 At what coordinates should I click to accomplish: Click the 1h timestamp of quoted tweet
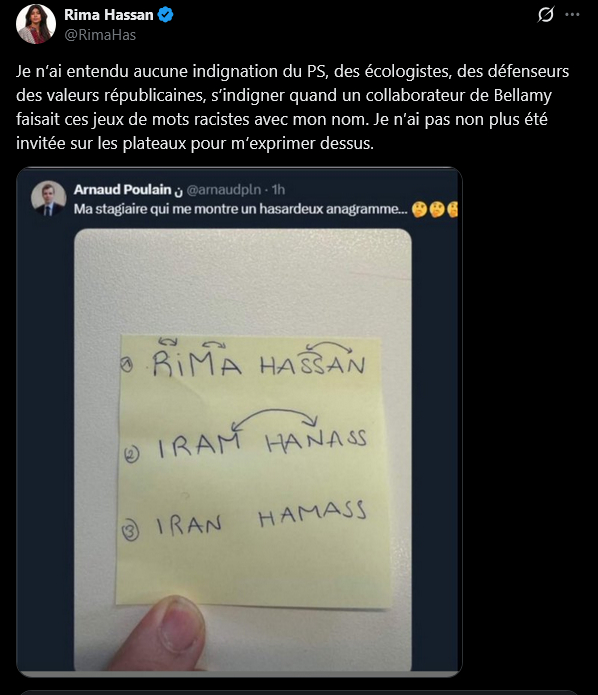point(278,190)
